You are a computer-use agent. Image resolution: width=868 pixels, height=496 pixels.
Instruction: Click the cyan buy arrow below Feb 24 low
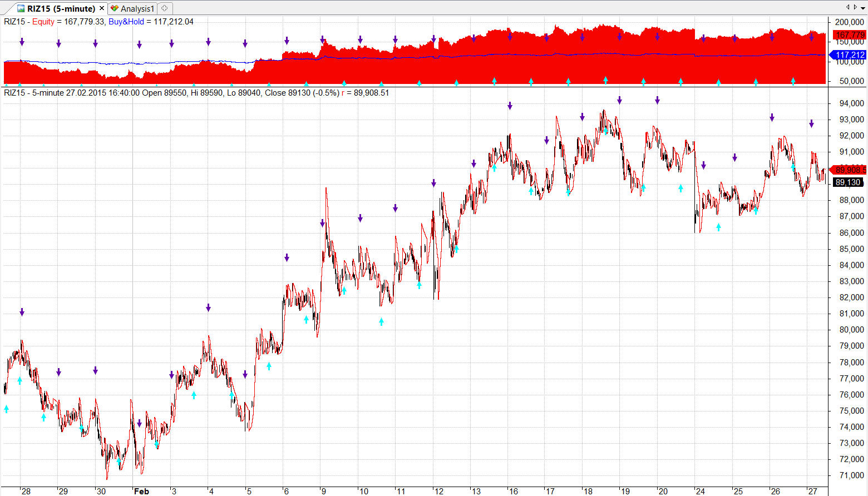tap(718, 227)
